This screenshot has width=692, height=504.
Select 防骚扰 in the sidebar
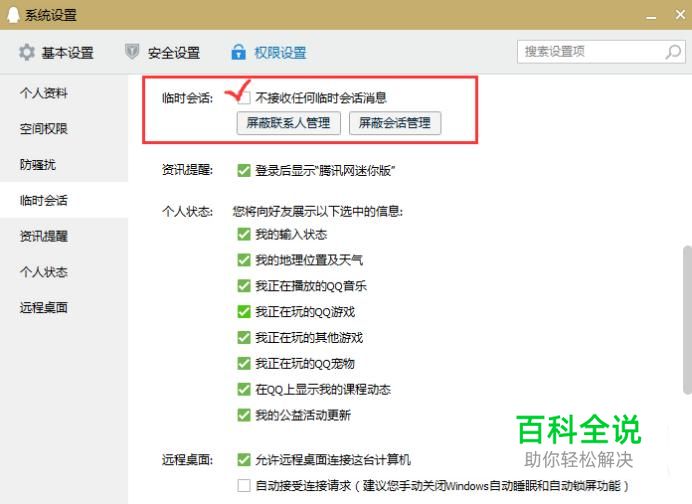38,165
